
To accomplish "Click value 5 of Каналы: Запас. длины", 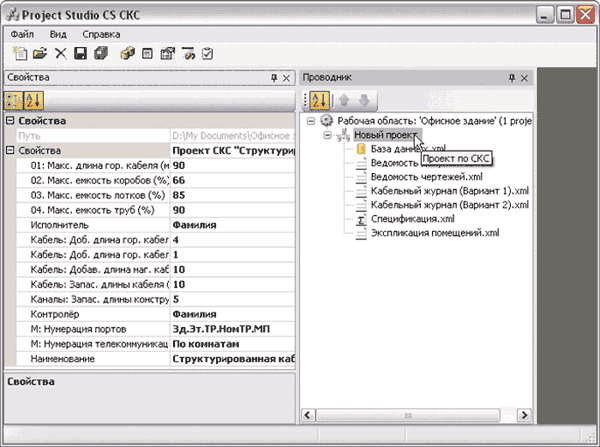I will point(233,299).
